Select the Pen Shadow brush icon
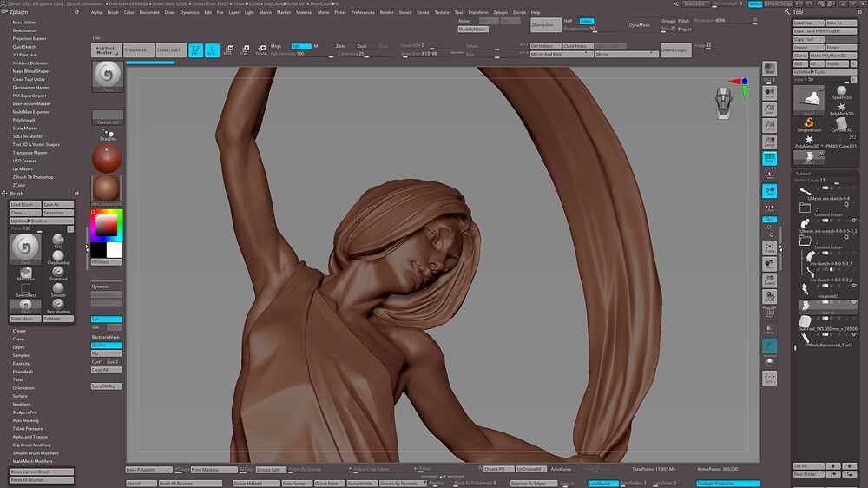868x488 pixels. tap(58, 304)
